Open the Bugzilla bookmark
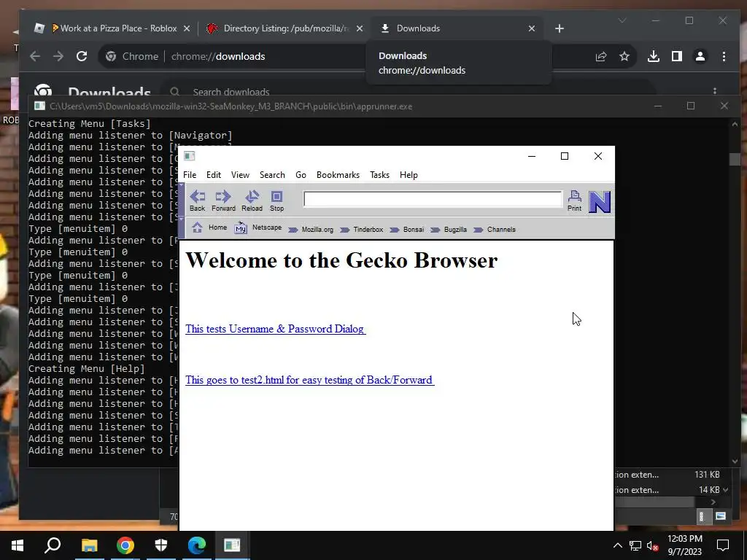 pyautogui.click(x=449, y=230)
